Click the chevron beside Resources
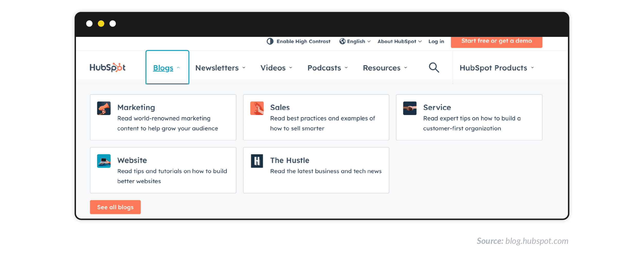 406,68
